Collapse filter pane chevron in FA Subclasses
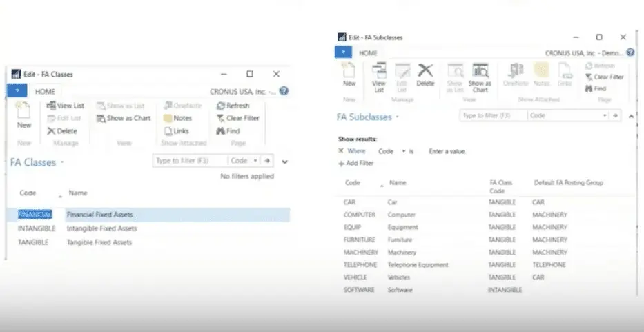Screen dimensions: 644x332 tap(631, 116)
